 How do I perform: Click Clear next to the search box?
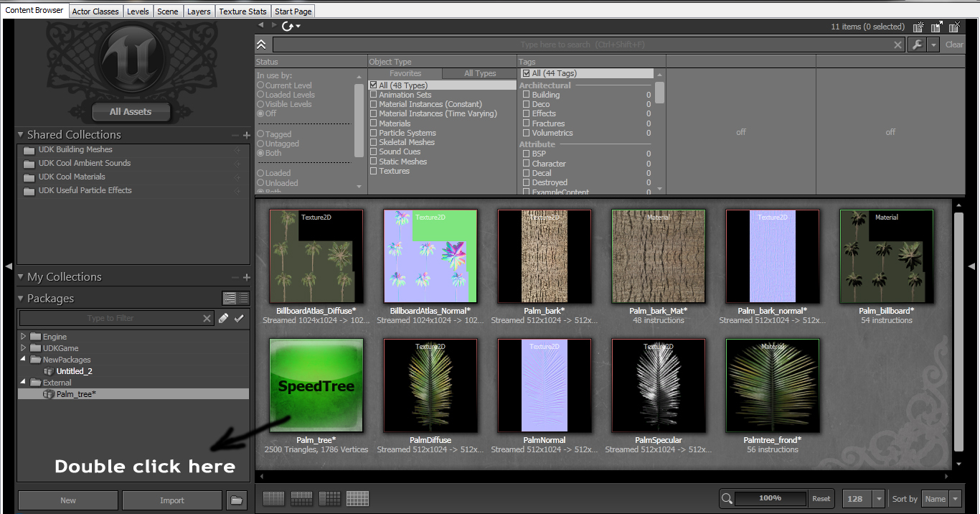[x=954, y=45]
